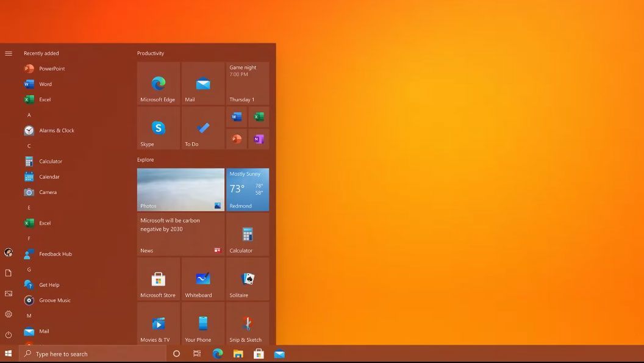Screen dimensions: 644x363
Task: Open Skype from its tile
Action: point(158,128)
